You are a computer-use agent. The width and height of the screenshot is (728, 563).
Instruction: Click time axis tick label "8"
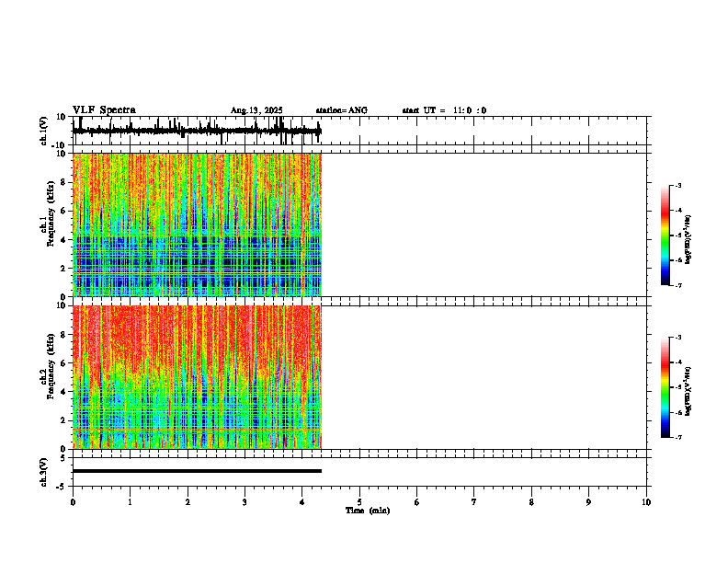tap(531, 502)
